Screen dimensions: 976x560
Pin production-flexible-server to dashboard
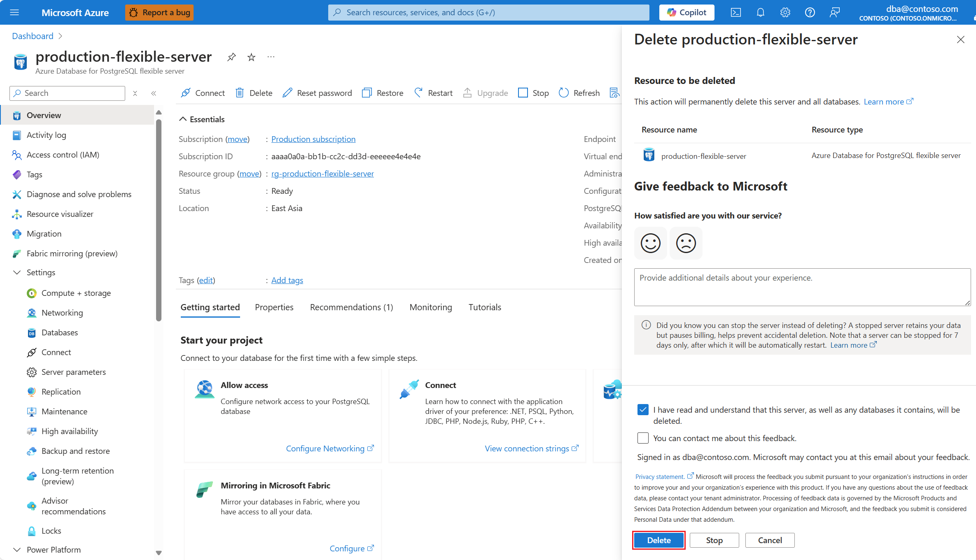[x=231, y=57]
